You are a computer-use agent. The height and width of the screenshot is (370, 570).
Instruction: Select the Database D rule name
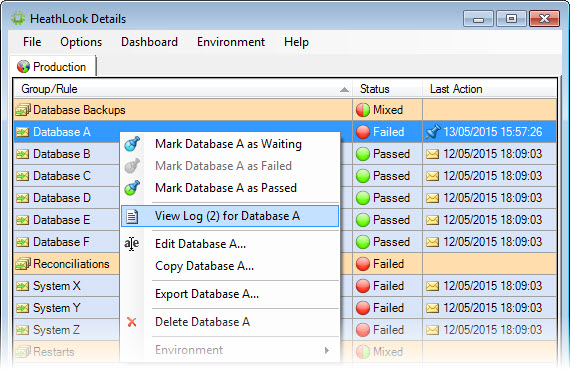coord(62,198)
